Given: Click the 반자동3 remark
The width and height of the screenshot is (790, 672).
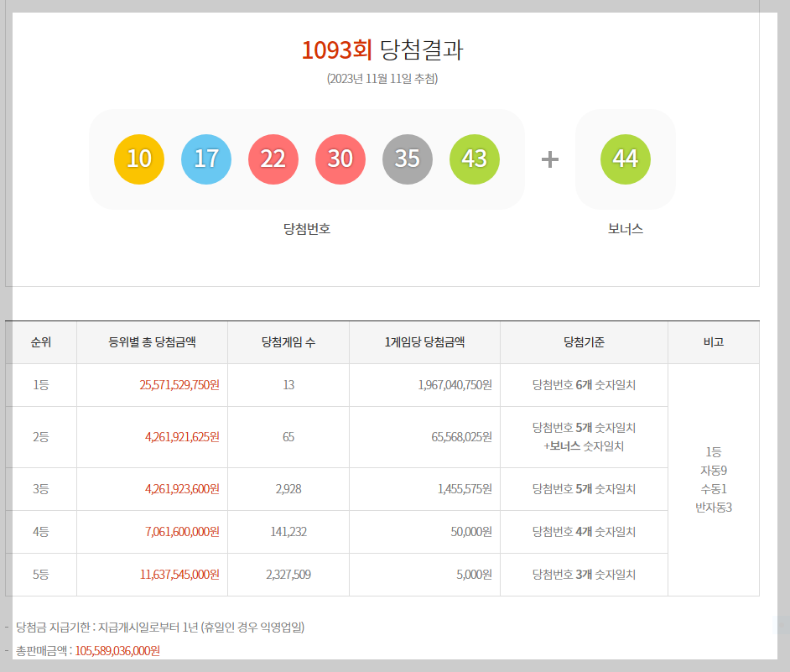Looking at the screenshot, I should [x=714, y=508].
